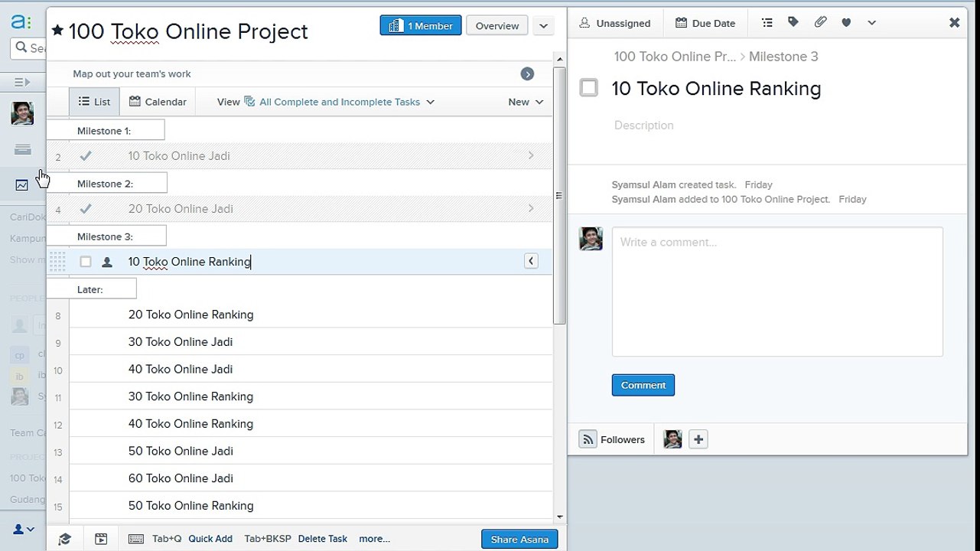
Task: Click the attachment paperclip icon
Action: tap(820, 23)
